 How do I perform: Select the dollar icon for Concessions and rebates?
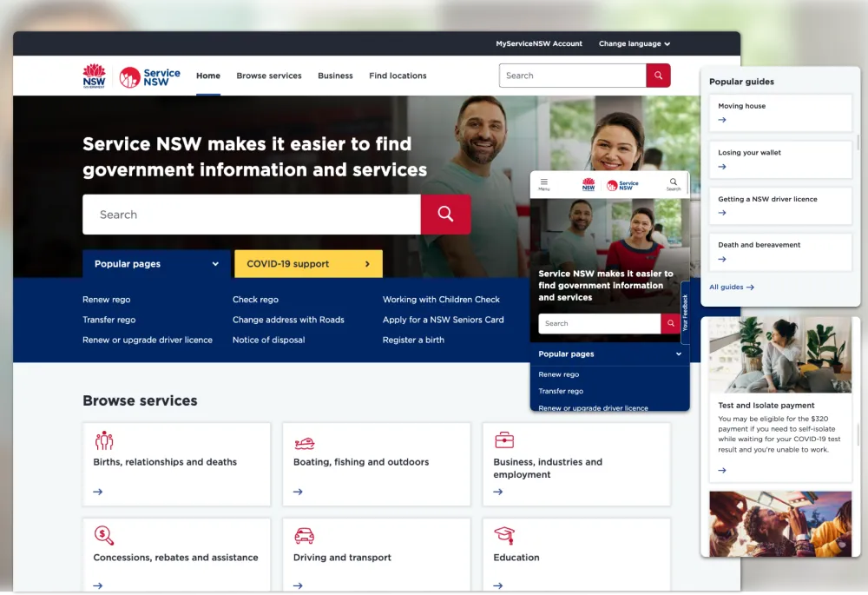(104, 534)
